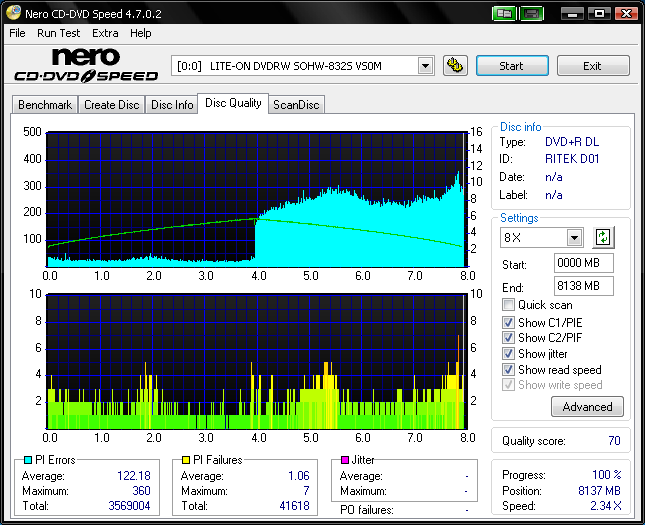Minimize the Nero CD-DVD Speed window

coord(572,14)
